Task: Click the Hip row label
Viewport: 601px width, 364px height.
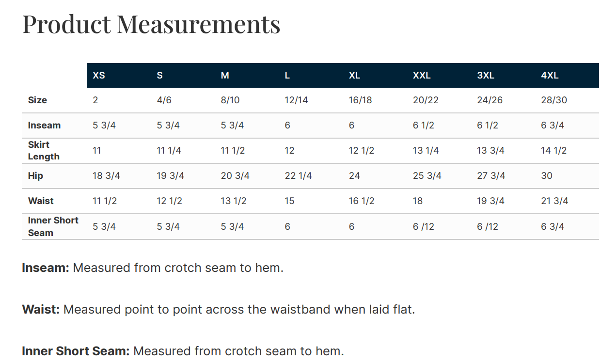Action: [35, 176]
